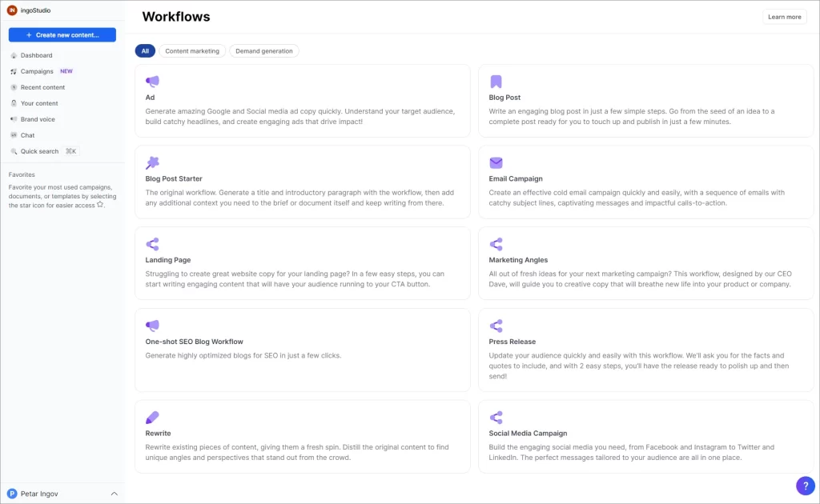Open the help icon at bottom right

(x=805, y=486)
